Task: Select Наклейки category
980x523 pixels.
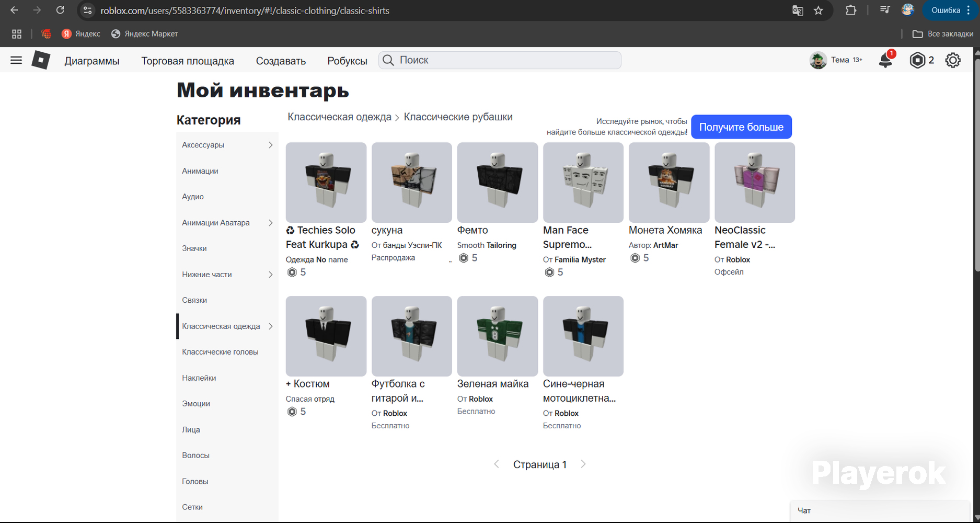Action: click(x=227, y=378)
